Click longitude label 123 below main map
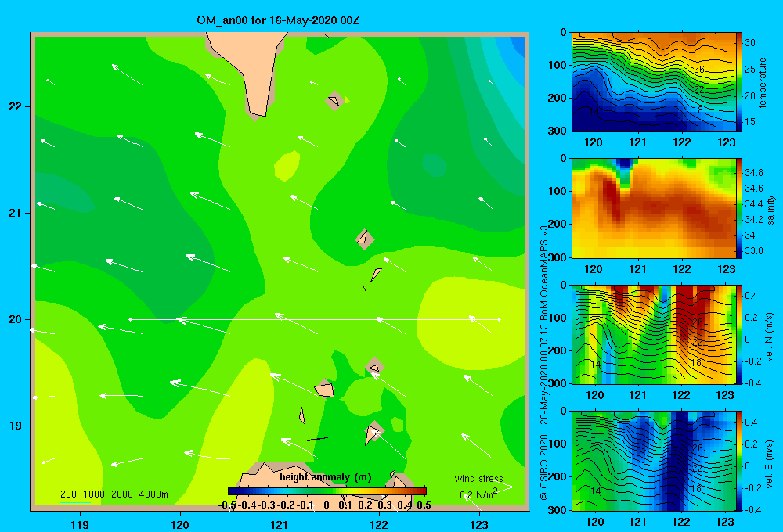The width and height of the screenshot is (783, 532). [479, 524]
